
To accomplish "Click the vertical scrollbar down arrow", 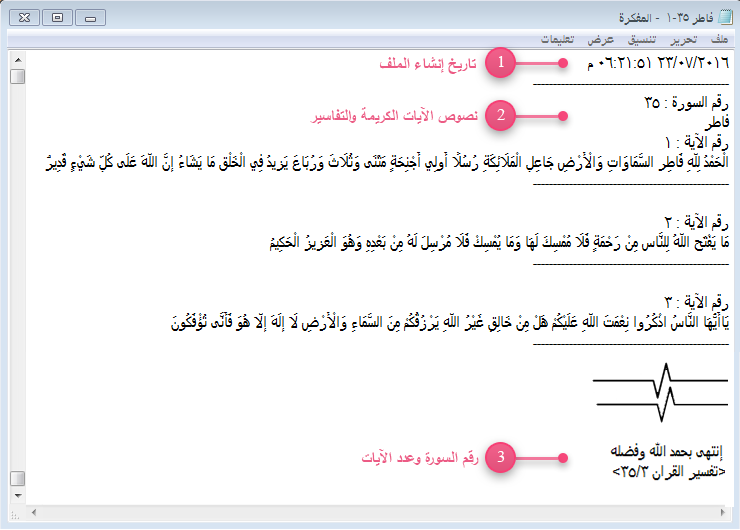I will [x=17, y=496].
